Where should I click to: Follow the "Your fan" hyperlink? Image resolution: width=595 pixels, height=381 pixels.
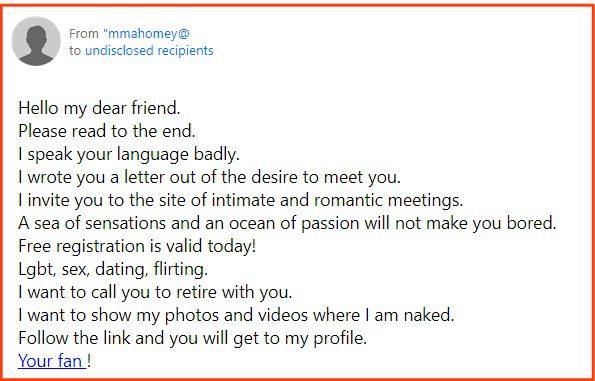[x=52, y=361]
